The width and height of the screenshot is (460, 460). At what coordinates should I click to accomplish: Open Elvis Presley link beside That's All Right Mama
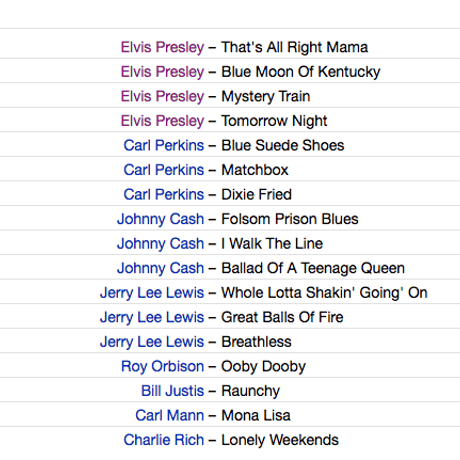click(162, 47)
